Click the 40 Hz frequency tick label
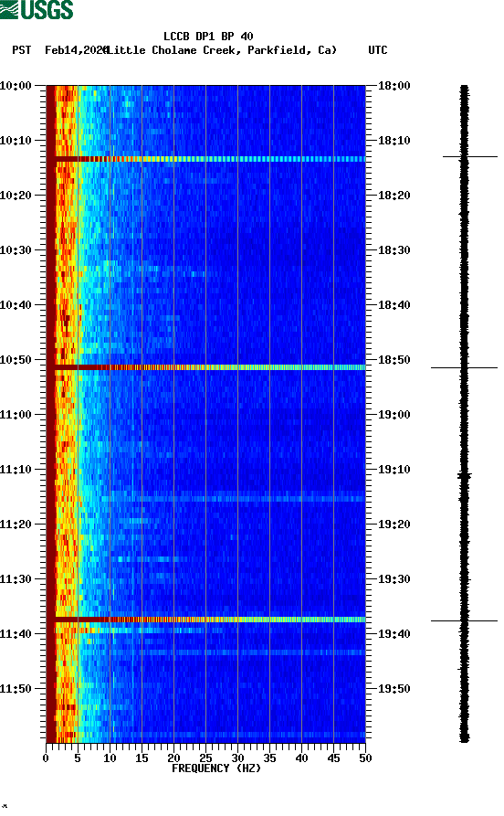Screen dimensions: 504x816 (x=301, y=758)
